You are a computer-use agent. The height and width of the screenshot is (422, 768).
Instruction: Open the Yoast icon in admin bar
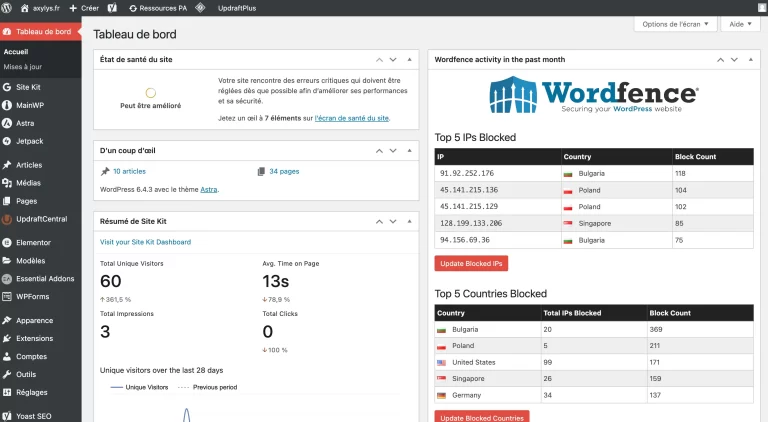[x=112, y=8]
